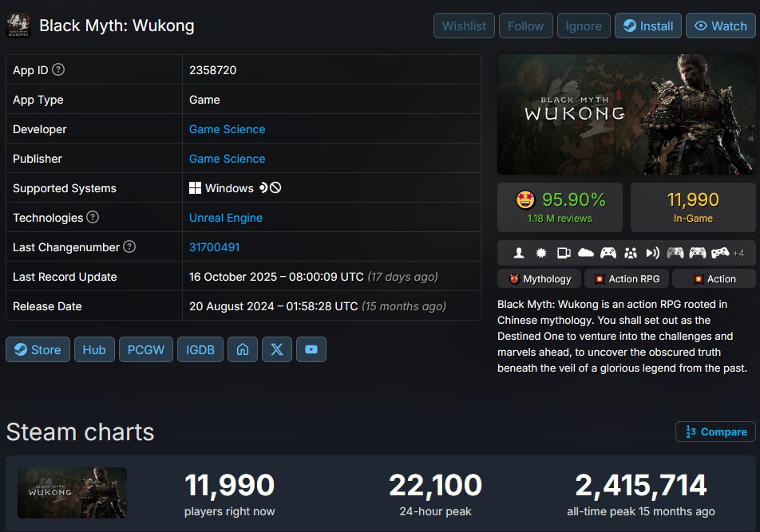Click the Technologies help question mark icon
This screenshot has height=532, width=760.
click(93, 218)
